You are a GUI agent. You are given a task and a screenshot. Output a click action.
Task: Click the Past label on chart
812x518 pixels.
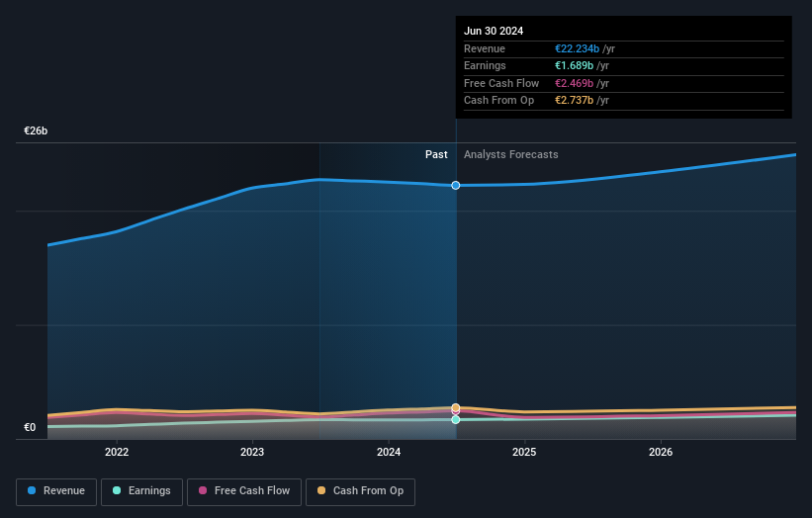(x=436, y=155)
